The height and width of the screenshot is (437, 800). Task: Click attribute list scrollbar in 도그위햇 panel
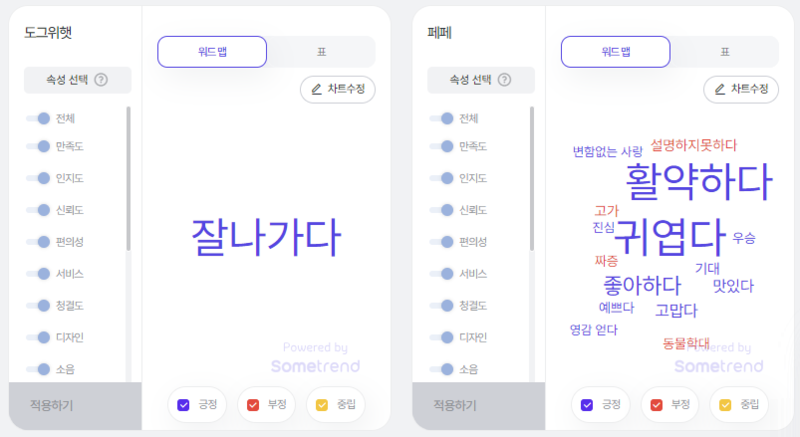[x=129, y=178]
